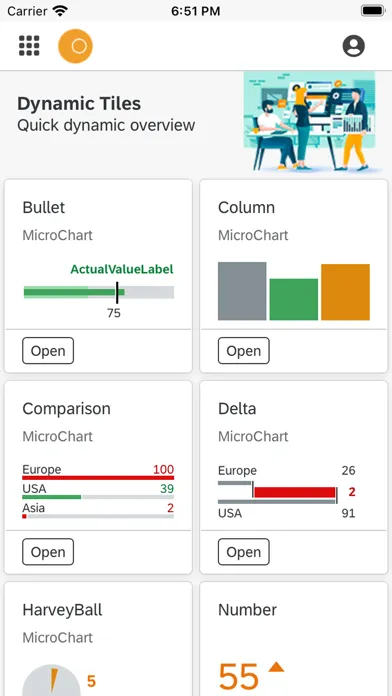Tap the Europe red comparison bar
Viewport: 392px width, 696px height.
pos(98,478)
